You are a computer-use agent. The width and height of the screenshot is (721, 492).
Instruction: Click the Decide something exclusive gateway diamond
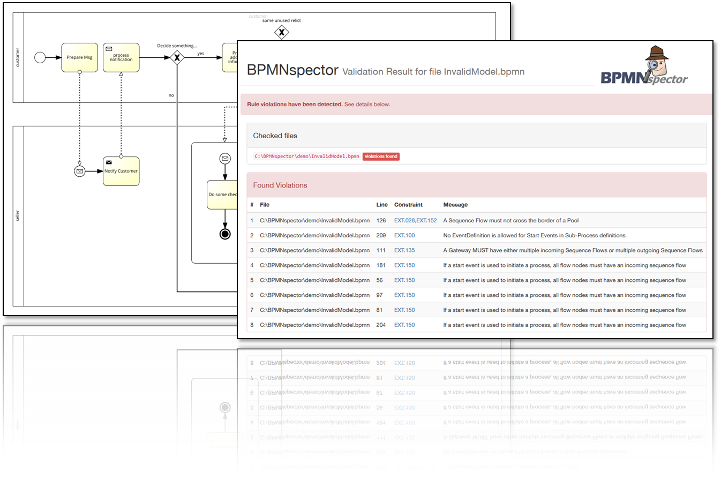pos(177,57)
